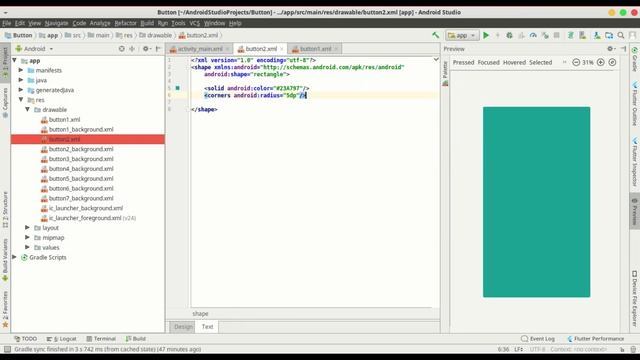The image size is (640, 360).
Task: Click scroll-from-source target icon in Project panel
Action: [122, 49]
